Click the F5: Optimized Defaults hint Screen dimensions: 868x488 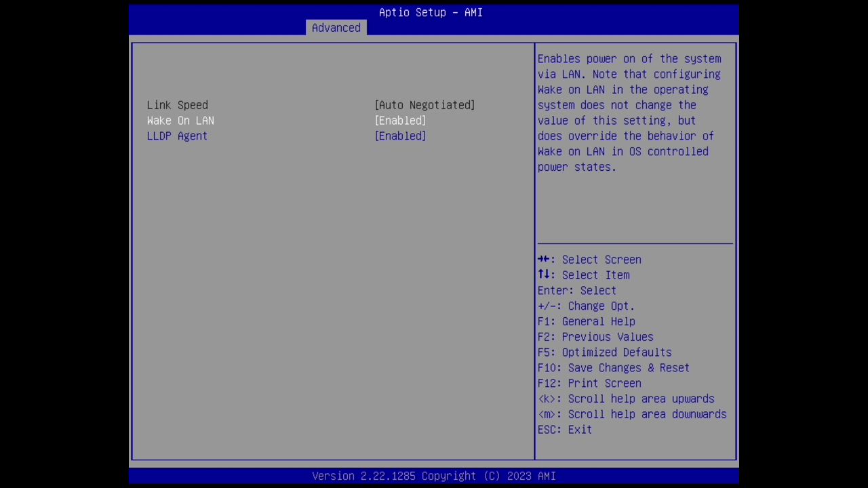[605, 352]
